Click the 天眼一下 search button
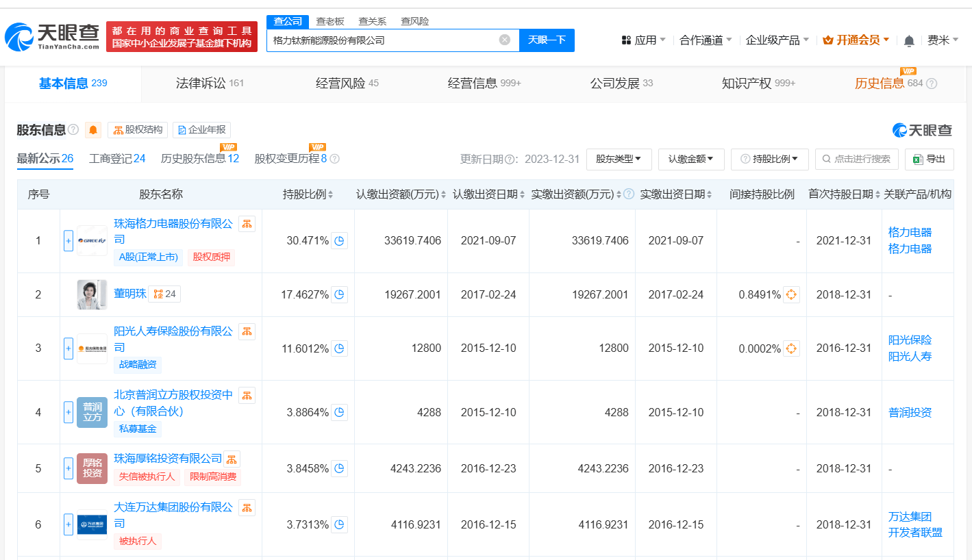The width and height of the screenshot is (972, 560). point(547,40)
